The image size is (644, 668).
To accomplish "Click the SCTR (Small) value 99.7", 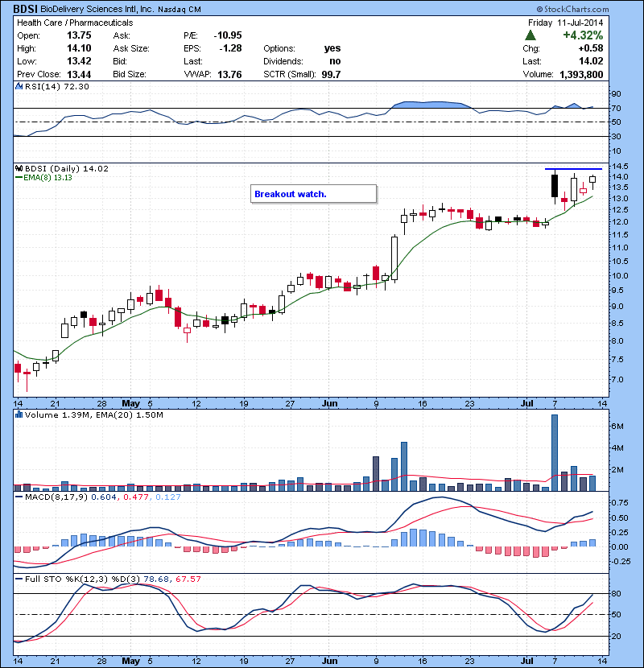I will (x=331, y=75).
